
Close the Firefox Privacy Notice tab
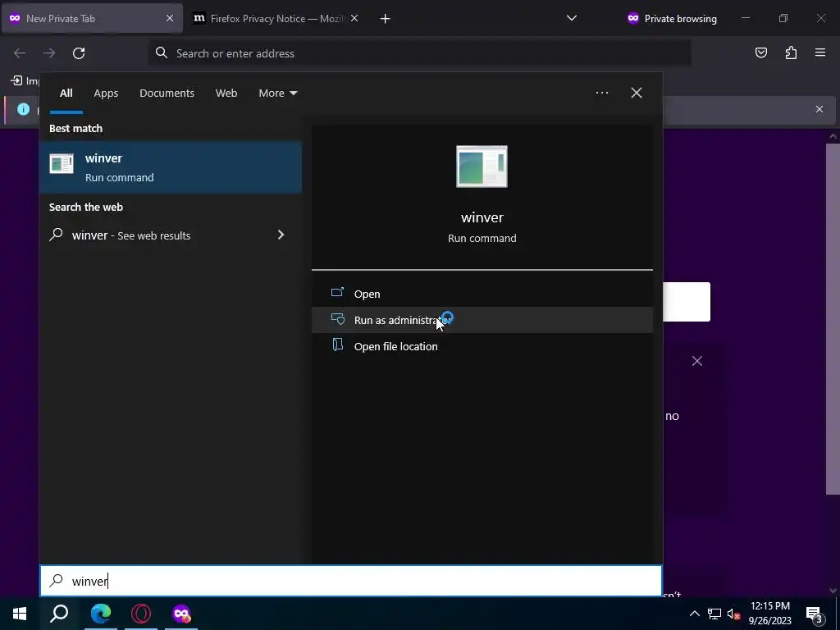point(354,18)
